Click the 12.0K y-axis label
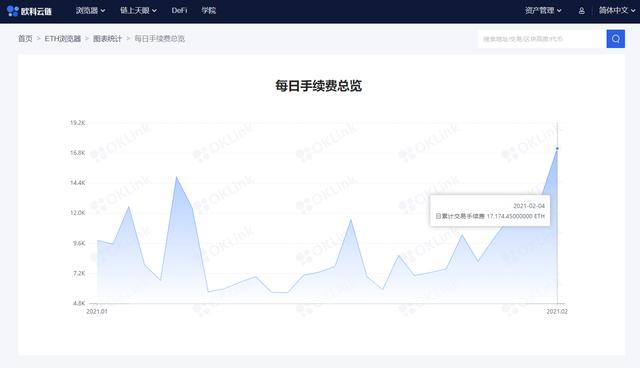Image resolution: width=640 pixels, height=368 pixels. click(x=78, y=213)
